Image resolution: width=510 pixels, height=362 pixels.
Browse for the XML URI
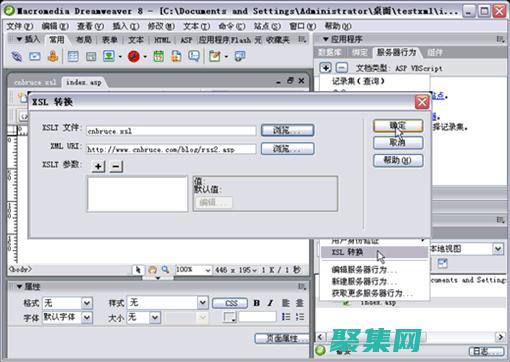point(287,149)
